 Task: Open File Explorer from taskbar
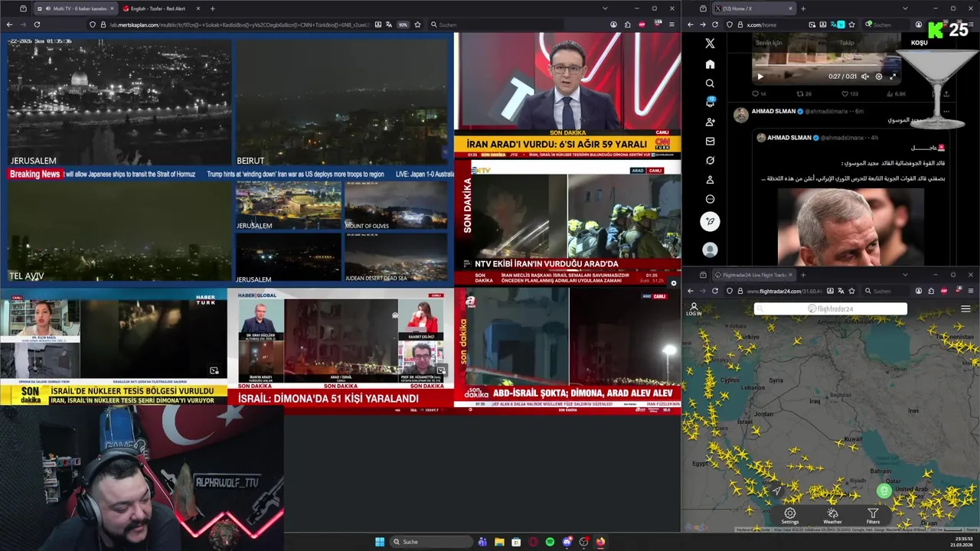pyautogui.click(x=499, y=542)
